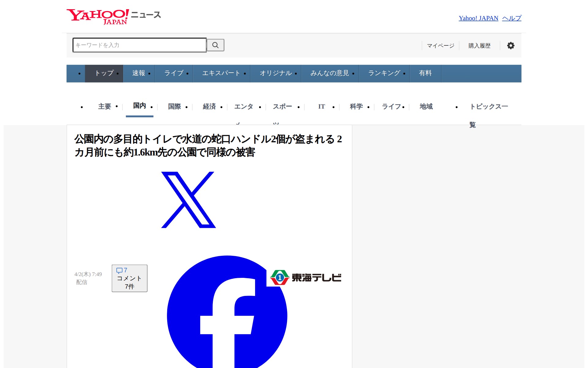Open the 7 comments button
This screenshot has height=368, width=588.
129,278
